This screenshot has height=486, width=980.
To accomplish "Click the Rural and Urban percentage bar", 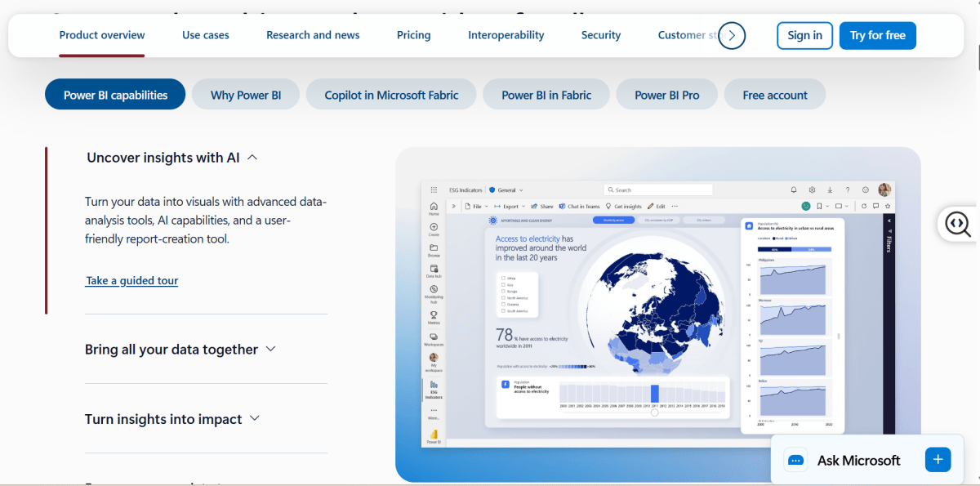I will 795,249.
